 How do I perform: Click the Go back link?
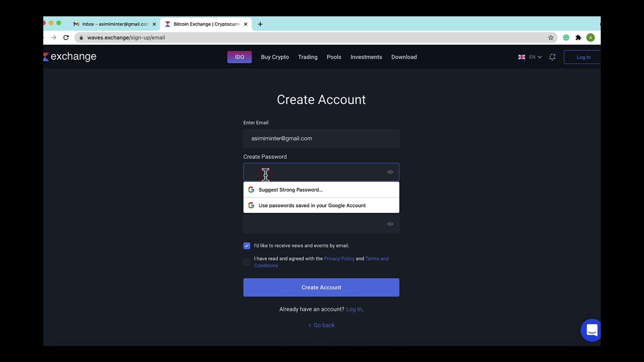[321, 325]
